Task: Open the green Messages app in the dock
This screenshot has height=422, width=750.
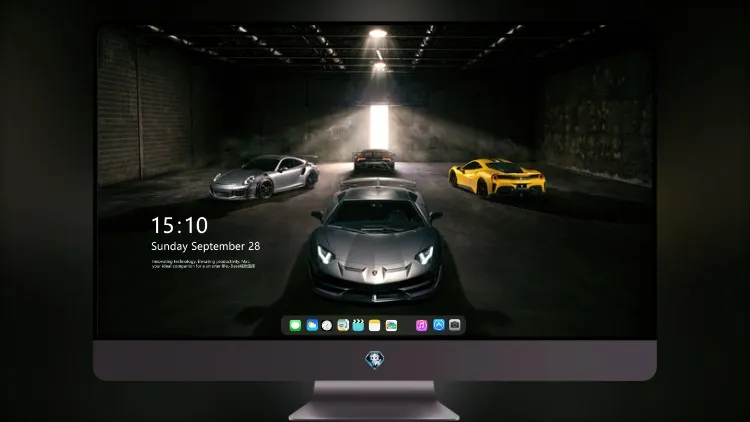Action: click(x=295, y=325)
